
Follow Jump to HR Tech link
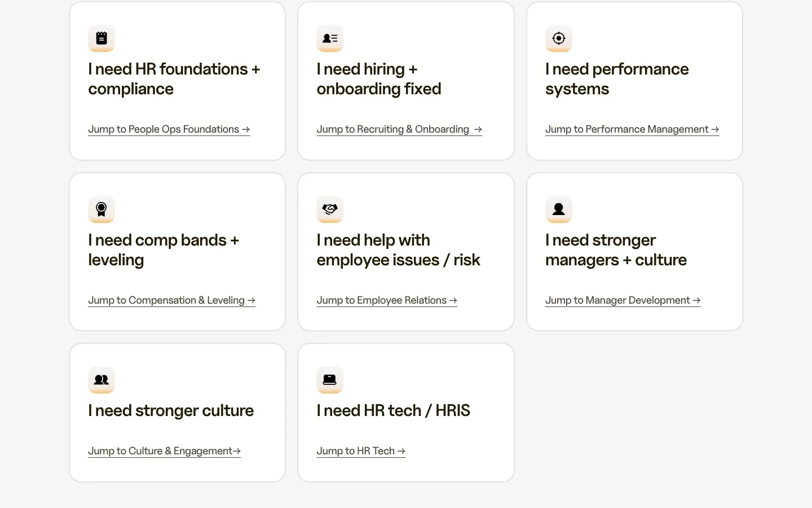click(361, 451)
